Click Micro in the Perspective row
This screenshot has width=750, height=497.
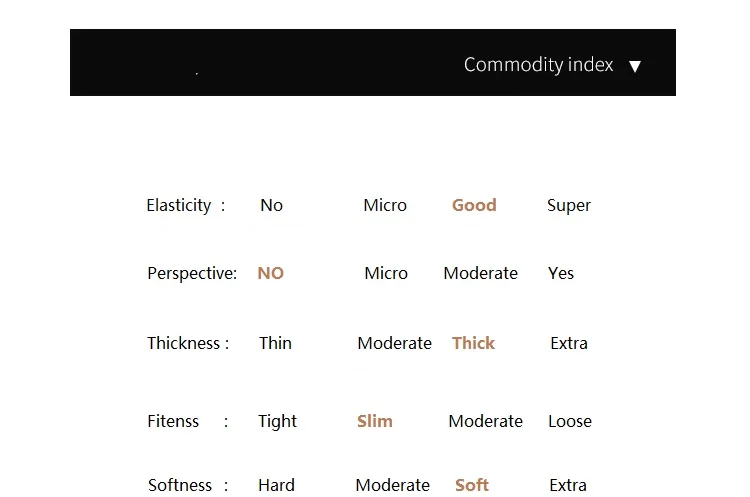click(386, 273)
